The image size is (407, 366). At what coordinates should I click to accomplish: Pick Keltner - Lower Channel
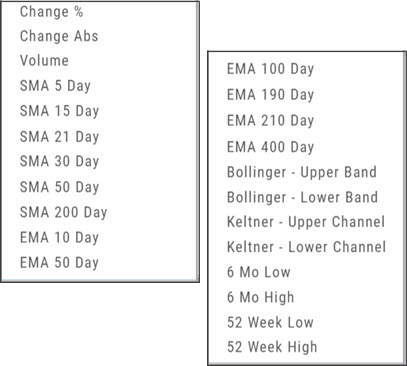click(x=306, y=247)
